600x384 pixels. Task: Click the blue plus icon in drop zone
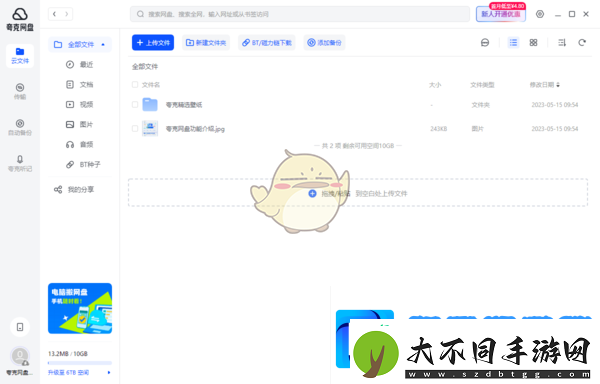pos(312,194)
